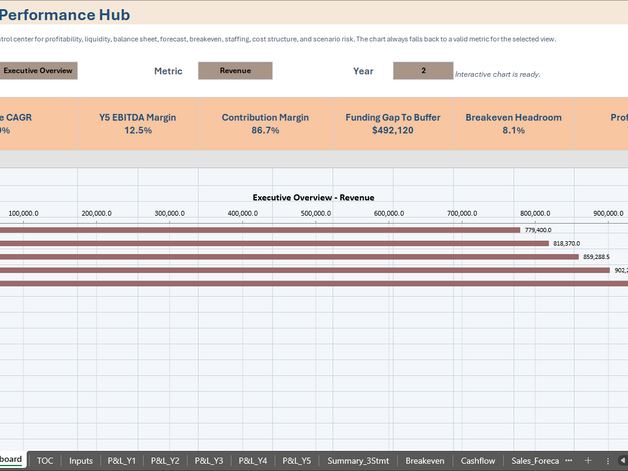Image resolution: width=628 pixels, height=471 pixels.
Task: Select the Y5 EBITDA Margin KPI card
Action: pyautogui.click(x=138, y=124)
